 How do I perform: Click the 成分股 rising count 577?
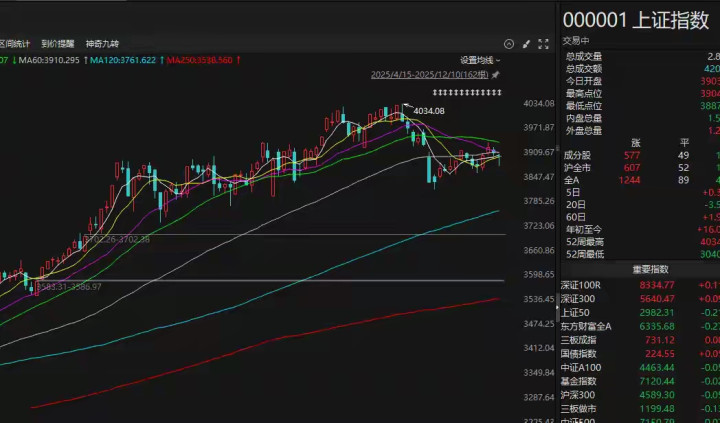point(632,156)
